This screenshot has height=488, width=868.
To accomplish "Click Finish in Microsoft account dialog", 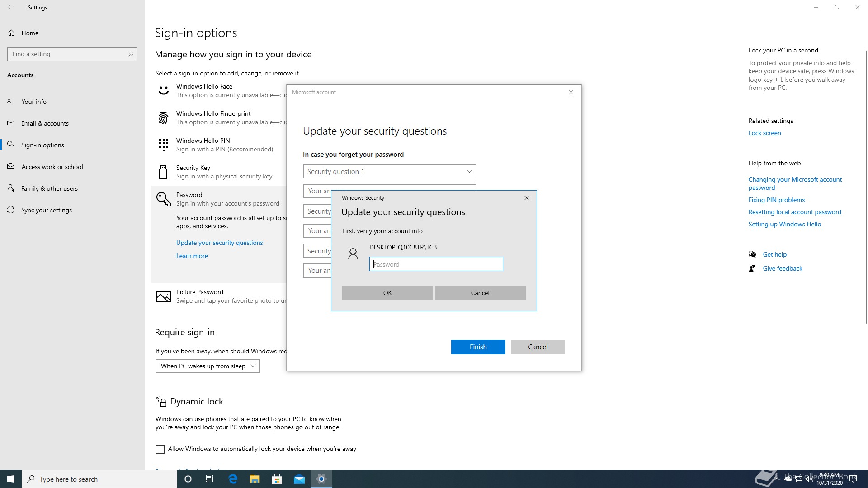I will click(x=478, y=347).
